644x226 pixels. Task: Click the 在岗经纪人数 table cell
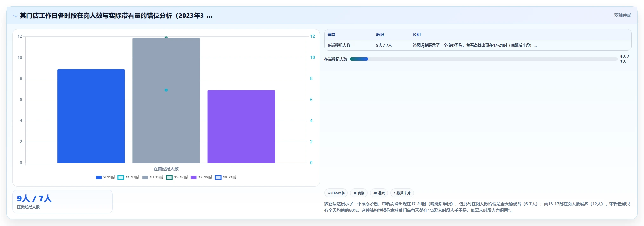[339, 45]
